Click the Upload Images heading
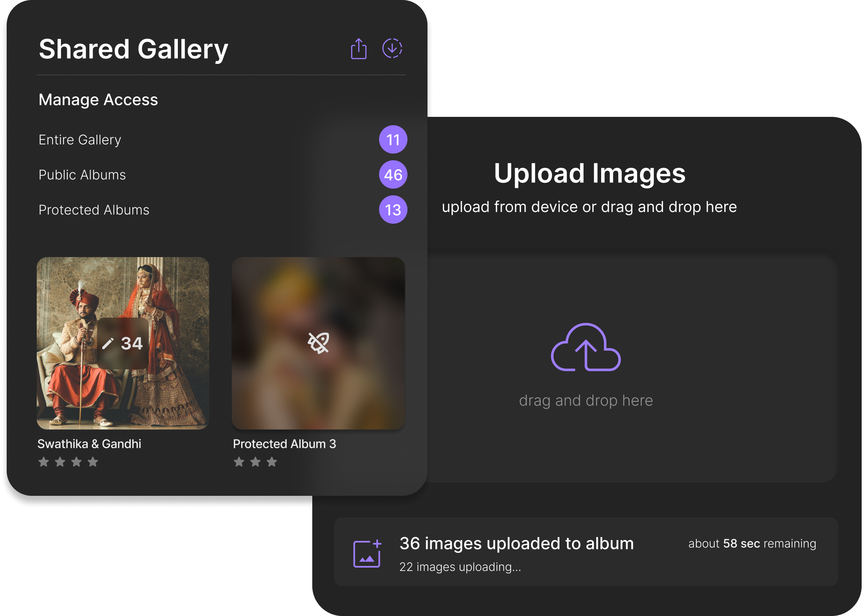Image resolution: width=865 pixels, height=616 pixels. 589,173
